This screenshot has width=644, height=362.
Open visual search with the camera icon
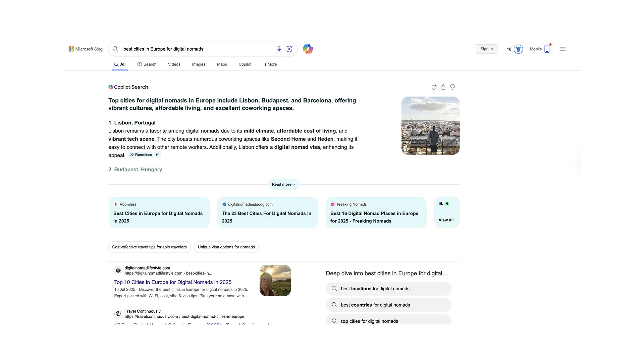(x=289, y=49)
